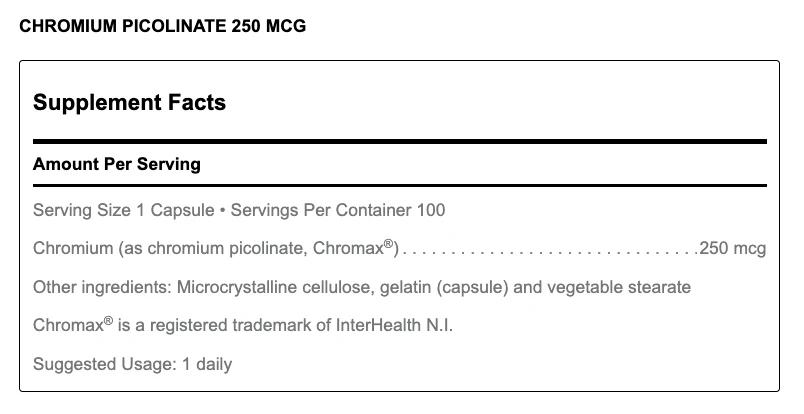Click Serving Size 1 Capsule text
Viewport: 804px width, 414px height.
pos(124,210)
